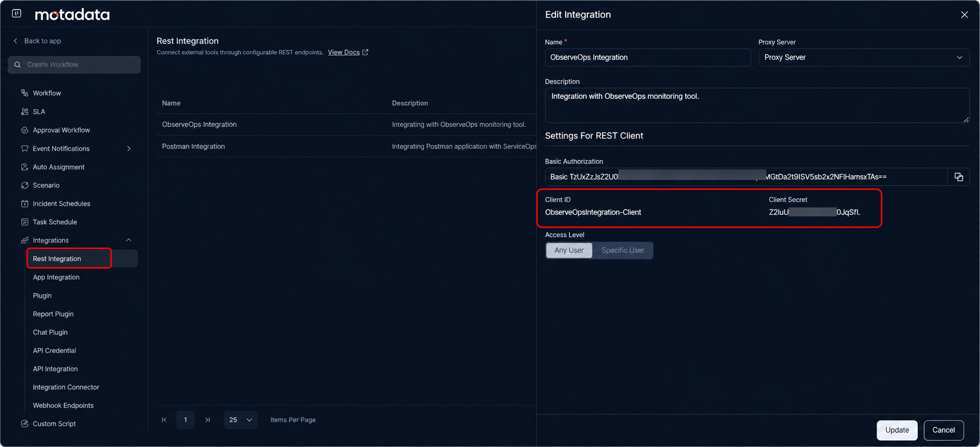The width and height of the screenshot is (980, 447).
Task: Click the Scenario sidebar icon
Action: tap(24, 185)
